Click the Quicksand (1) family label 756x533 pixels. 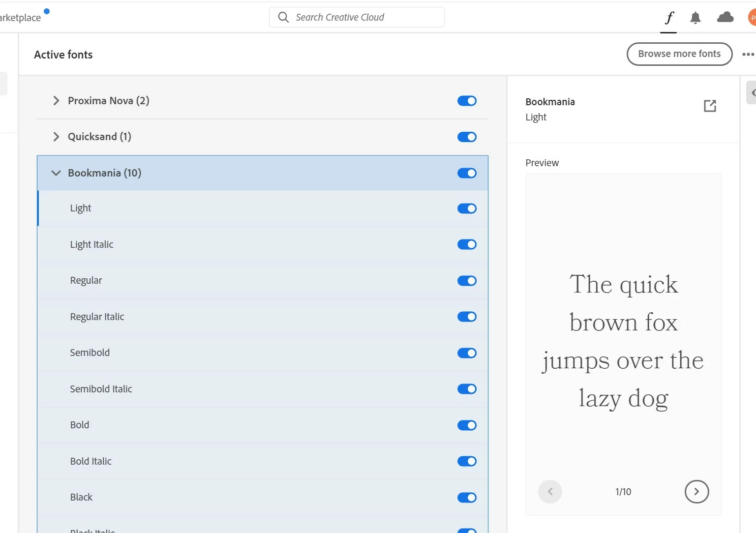point(99,137)
